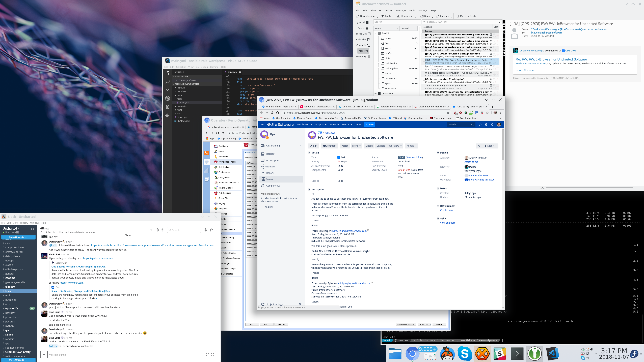Click Slack message input for #linux
Image resolution: width=644 pixels, height=362 pixels.
pyautogui.click(x=126, y=354)
